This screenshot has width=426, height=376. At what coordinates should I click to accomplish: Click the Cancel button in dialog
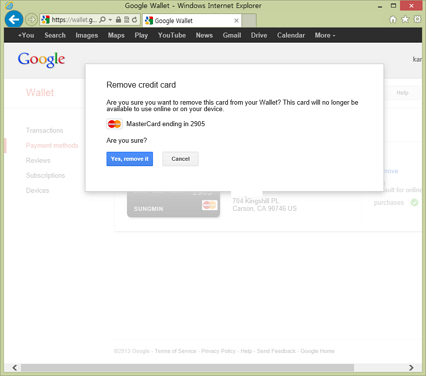click(x=180, y=159)
